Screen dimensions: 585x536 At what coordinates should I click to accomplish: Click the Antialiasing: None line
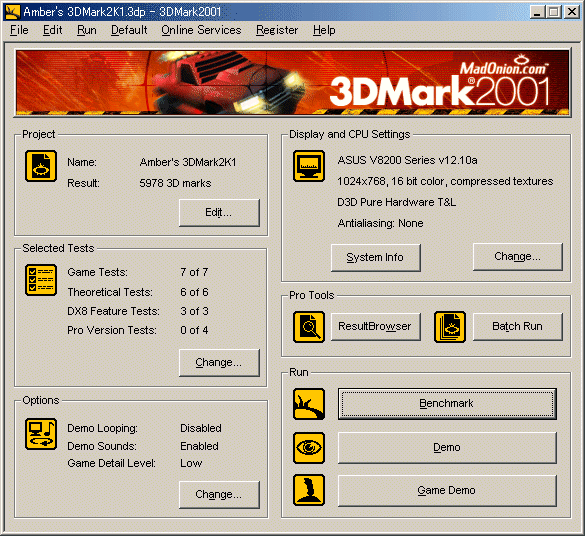click(380, 223)
